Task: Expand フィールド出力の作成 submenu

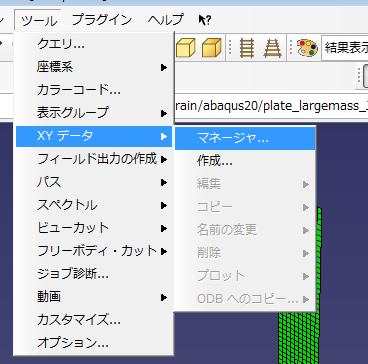Action: [x=94, y=159]
